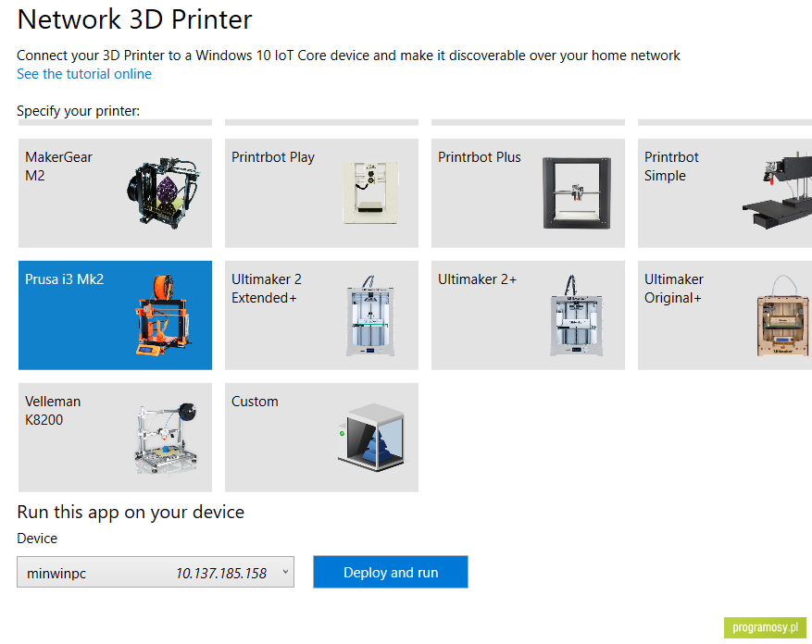812x644 pixels.
Task: Select the MakerGear M2 printer image
Action: click(164, 192)
